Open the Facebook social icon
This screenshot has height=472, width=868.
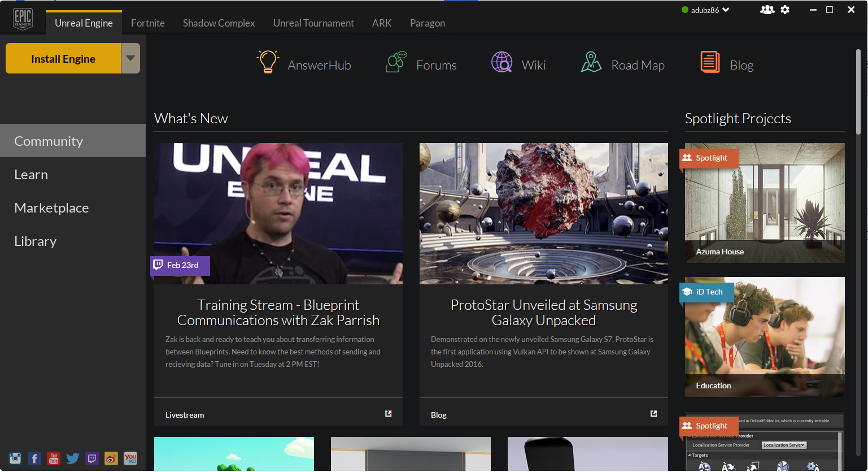pyautogui.click(x=34, y=458)
